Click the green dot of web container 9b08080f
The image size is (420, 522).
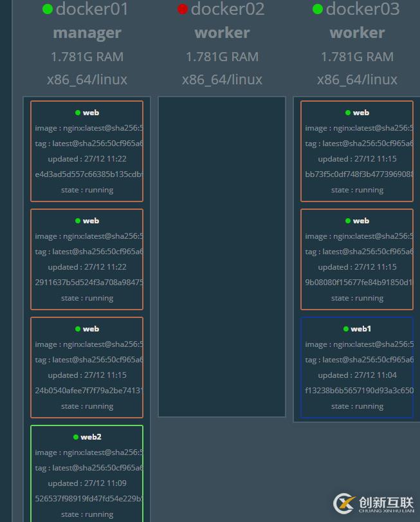point(348,221)
